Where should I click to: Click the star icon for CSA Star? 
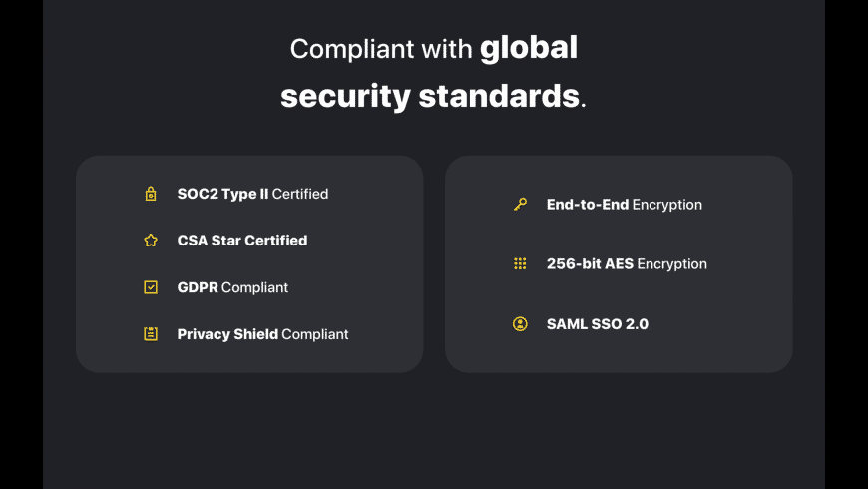[x=151, y=241]
